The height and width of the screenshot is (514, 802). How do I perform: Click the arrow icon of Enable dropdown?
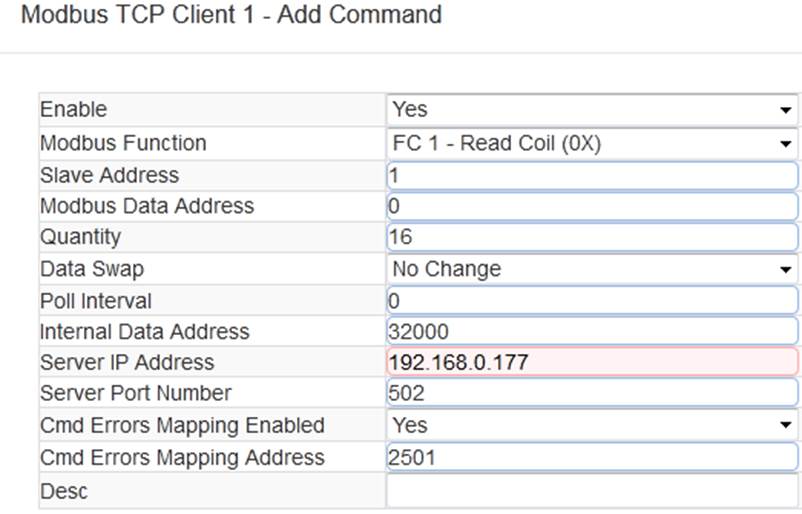(786, 110)
